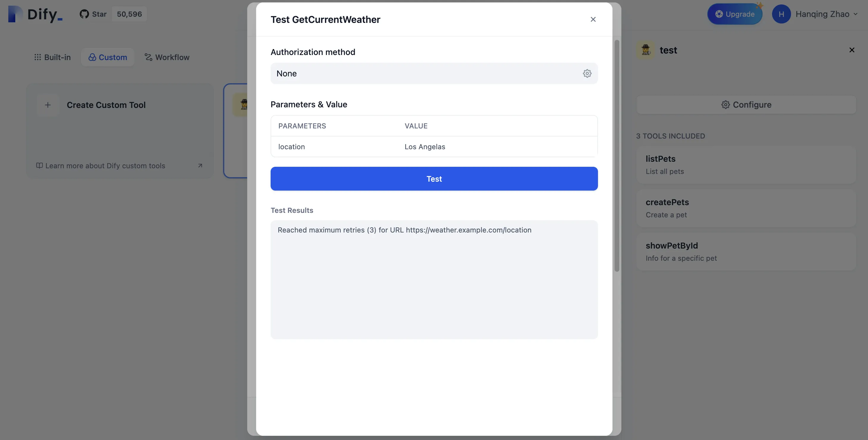Click the Dify logo
Image resolution: width=868 pixels, height=440 pixels.
pos(35,14)
